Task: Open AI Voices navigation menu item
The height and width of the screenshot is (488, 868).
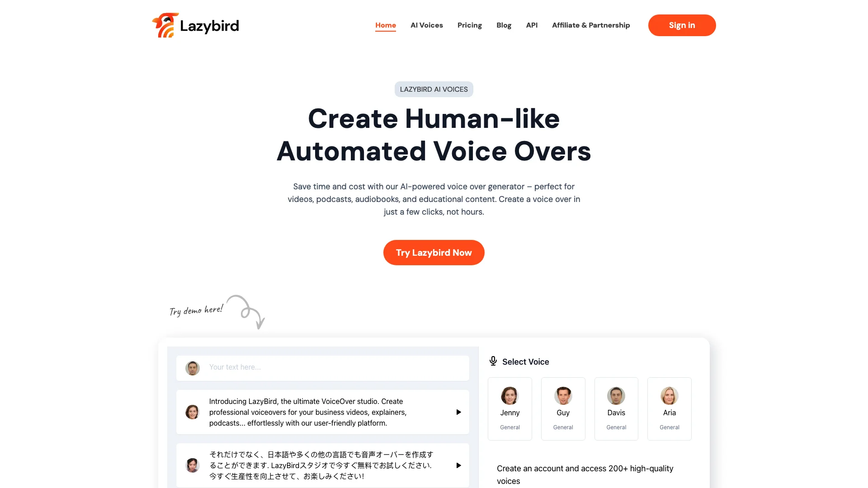Action: pos(427,25)
